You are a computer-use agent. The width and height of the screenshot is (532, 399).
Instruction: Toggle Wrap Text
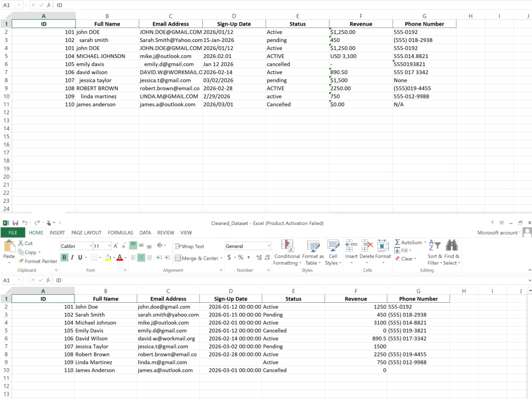click(x=189, y=246)
